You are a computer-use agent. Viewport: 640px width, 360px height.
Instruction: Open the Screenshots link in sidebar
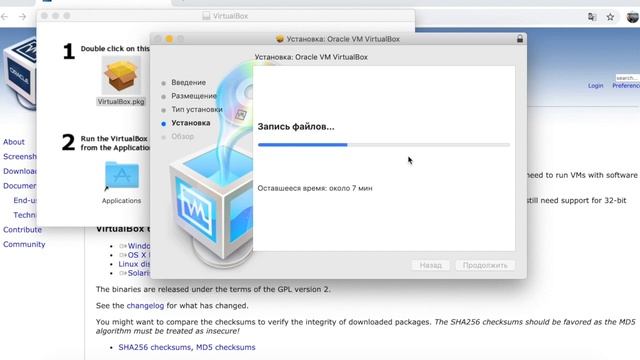click(20, 157)
